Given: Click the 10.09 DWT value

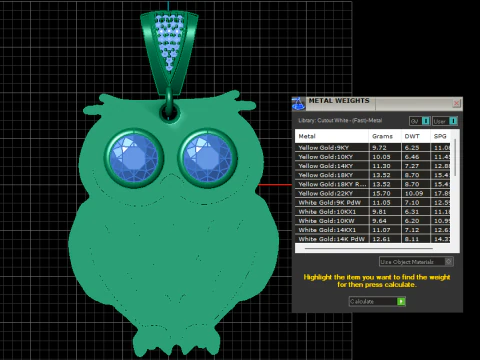Looking at the screenshot, I should pyautogui.click(x=414, y=193).
